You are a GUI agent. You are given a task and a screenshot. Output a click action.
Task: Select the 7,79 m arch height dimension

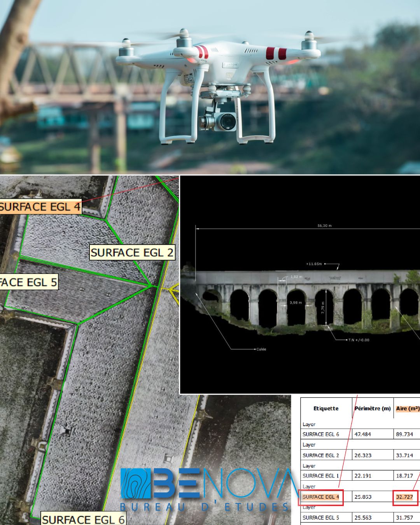tap(323, 308)
